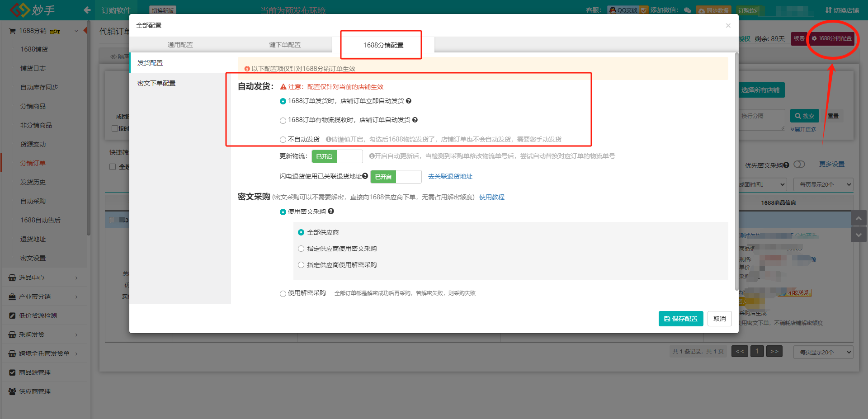
Task: Open the 成团时间 sort dropdown
Action: point(763,184)
